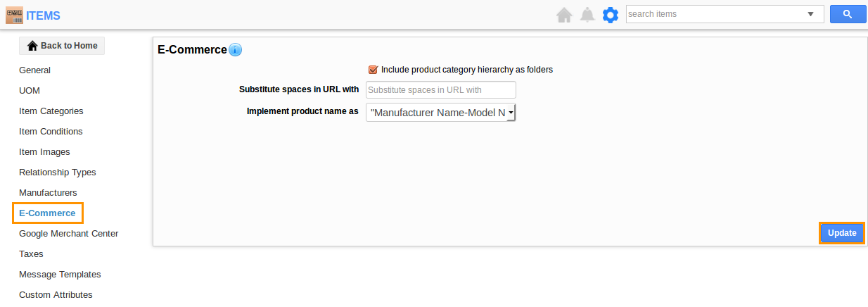This screenshot has height=307, width=868.
Task: Expand the search items dropdown arrow
Action: point(811,14)
